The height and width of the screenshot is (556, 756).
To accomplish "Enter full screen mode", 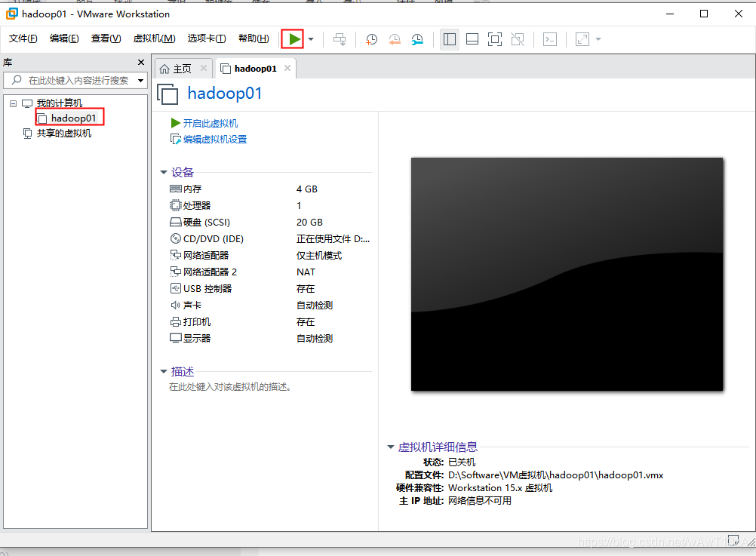I will (495, 39).
